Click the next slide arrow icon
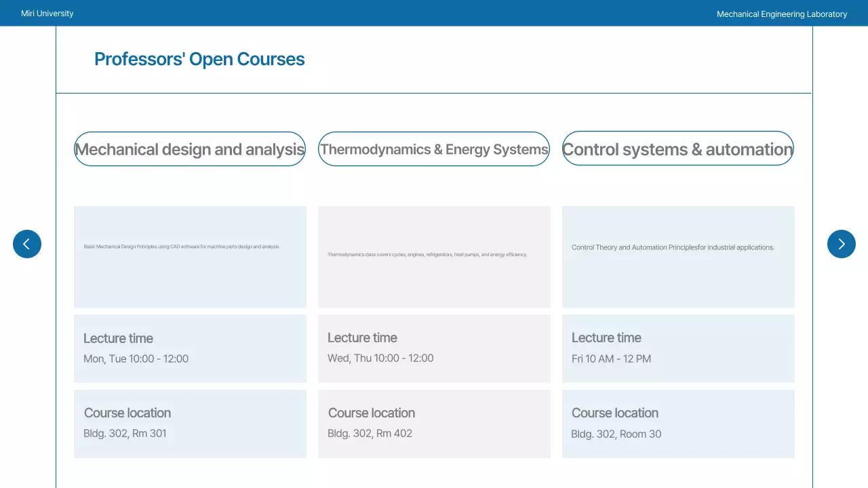 tap(841, 244)
